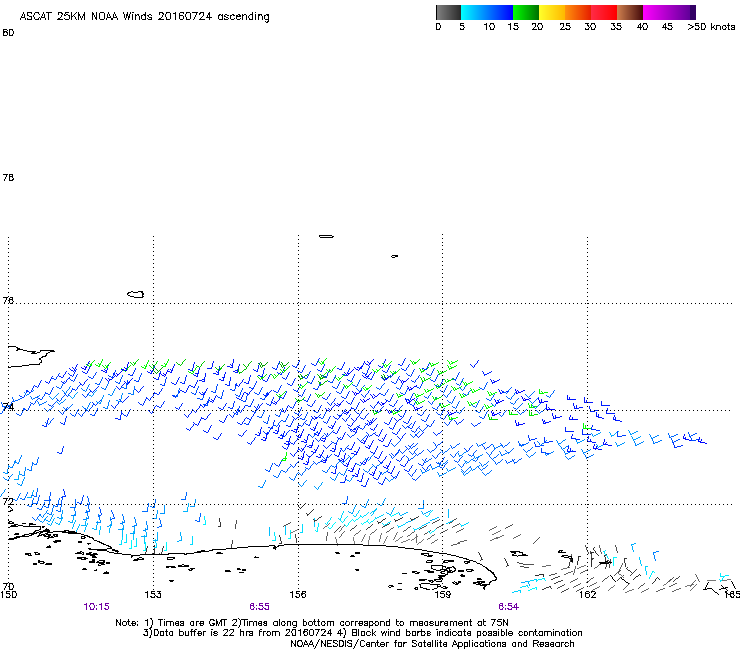
Task: Click the 'Black wind barbs indicate possible contamination' note
Action: [467, 633]
